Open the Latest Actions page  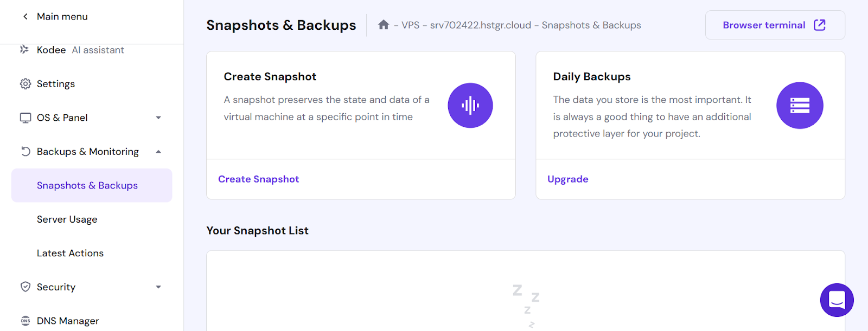[x=70, y=252]
